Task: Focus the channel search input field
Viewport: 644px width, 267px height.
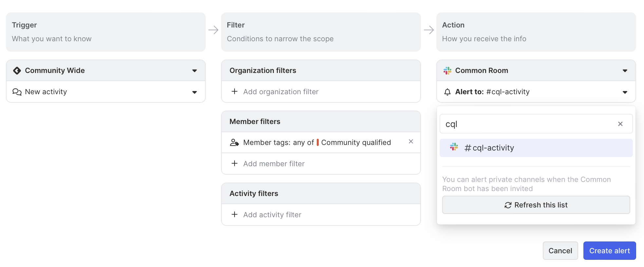Action: point(527,124)
